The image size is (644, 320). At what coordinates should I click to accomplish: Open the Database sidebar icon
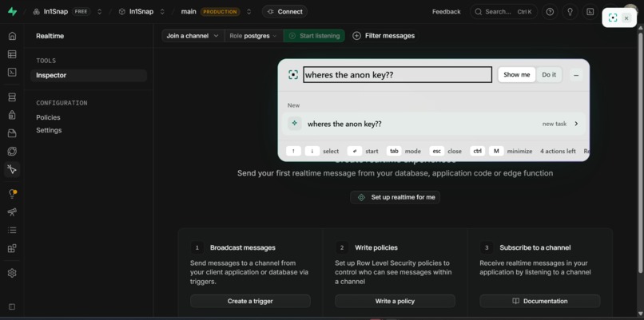point(12,97)
